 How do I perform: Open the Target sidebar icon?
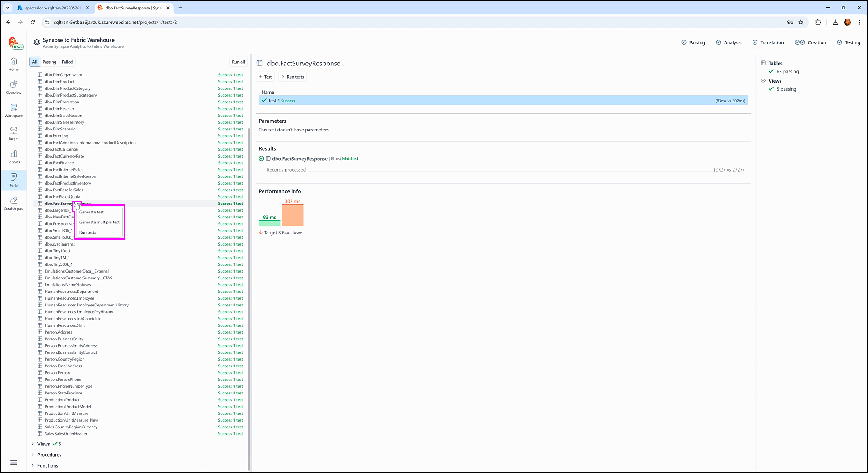(x=14, y=134)
